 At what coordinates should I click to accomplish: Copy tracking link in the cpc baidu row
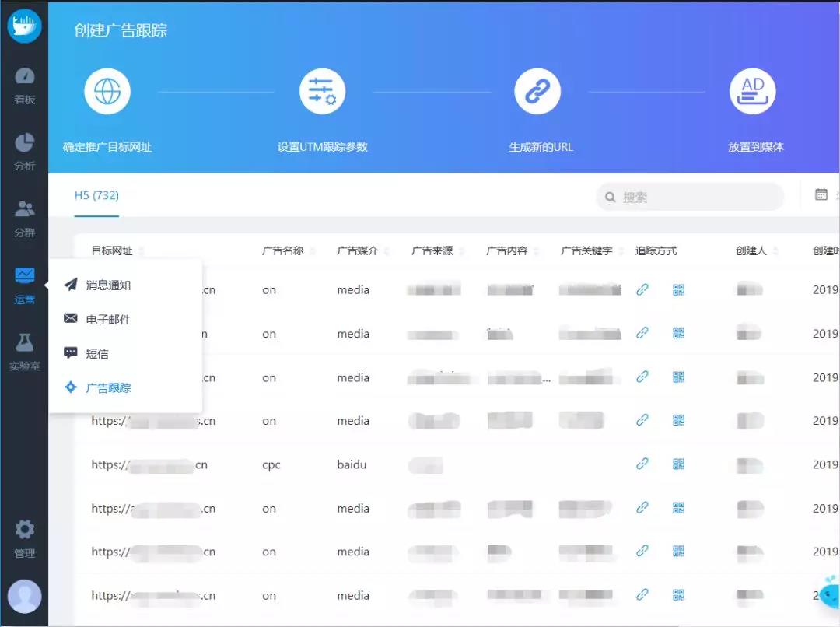[642, 464]
